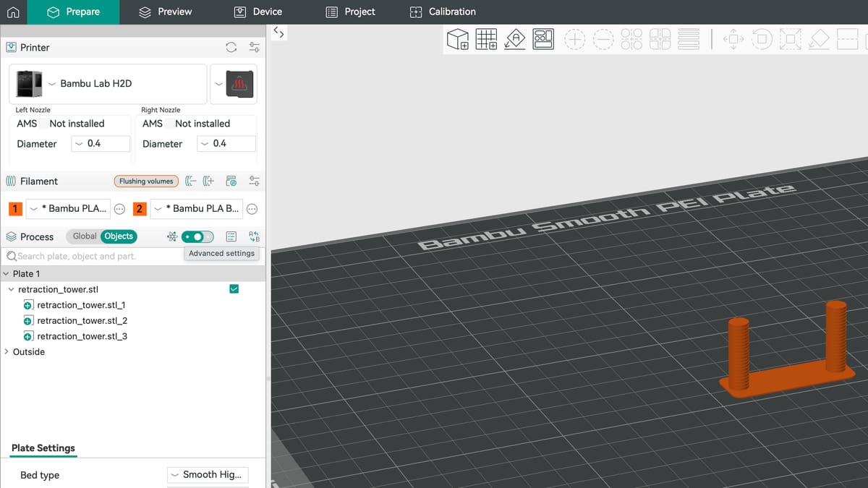Open printer preset settings sliders icon

click(254, 47)
